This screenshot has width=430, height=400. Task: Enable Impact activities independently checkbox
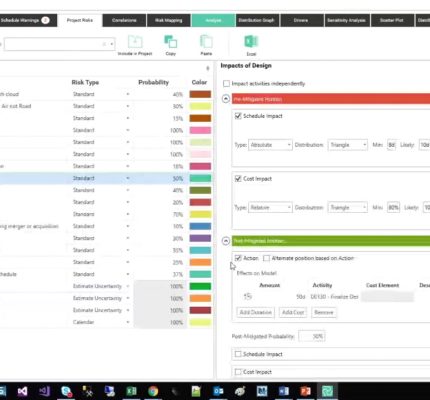pyautogui.click(x=227, y=83)
